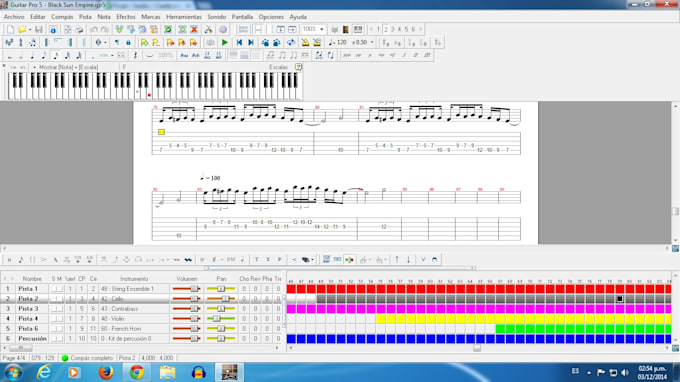Expand the open-file folder dropdown arrow
The height and width of the screenshot is (382, 680).
pyautogui.click(x=29, y=29)
